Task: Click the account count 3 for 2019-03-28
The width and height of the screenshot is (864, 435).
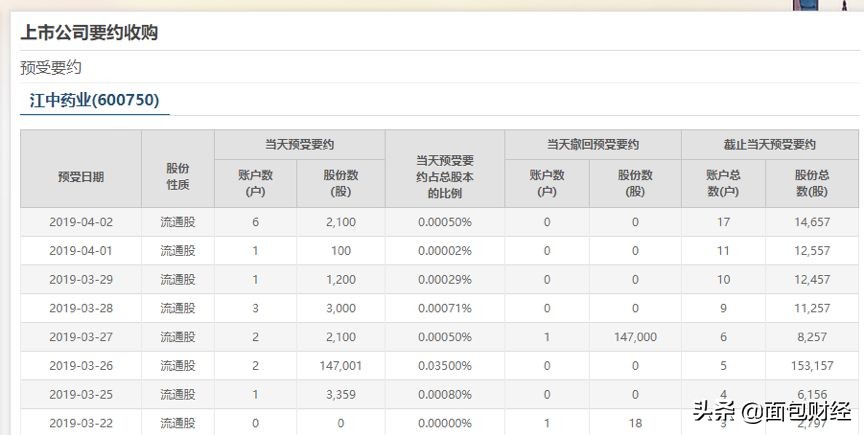Action: point(256,308)
